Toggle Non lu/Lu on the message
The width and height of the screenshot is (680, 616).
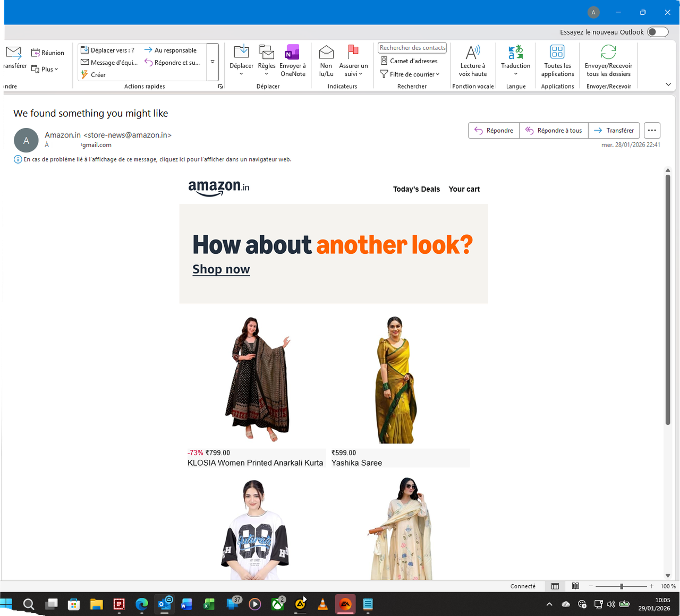point(326,60)
